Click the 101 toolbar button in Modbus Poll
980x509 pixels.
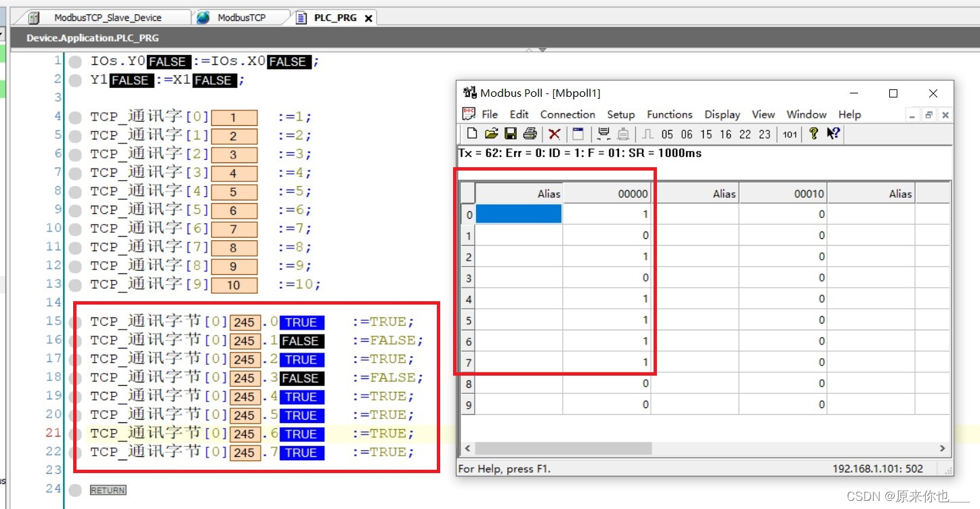[x=790, y=134]
